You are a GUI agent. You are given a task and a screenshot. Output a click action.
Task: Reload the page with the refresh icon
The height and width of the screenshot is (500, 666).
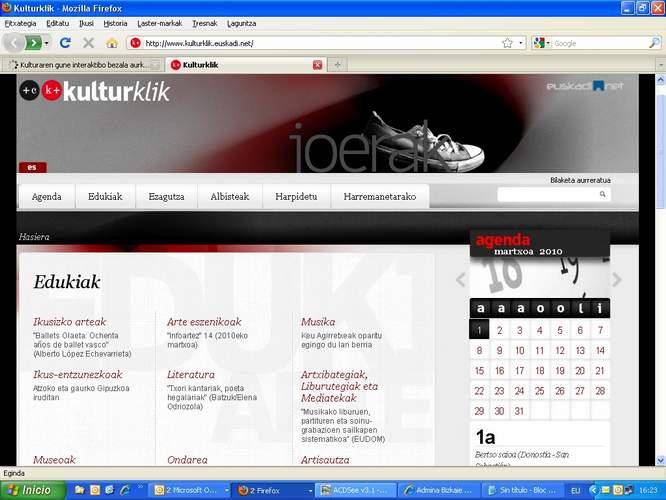(65, 42)
